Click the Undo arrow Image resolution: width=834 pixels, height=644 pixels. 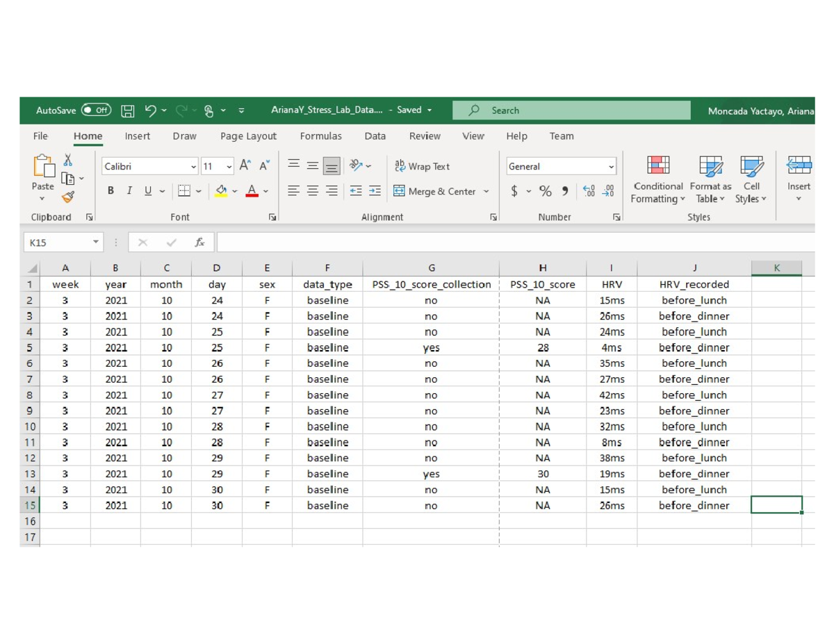(150, 110)
